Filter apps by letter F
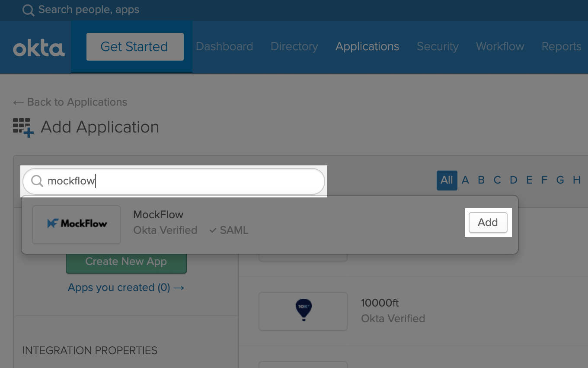This screenshot has height=368, width=588. (544, 180)
